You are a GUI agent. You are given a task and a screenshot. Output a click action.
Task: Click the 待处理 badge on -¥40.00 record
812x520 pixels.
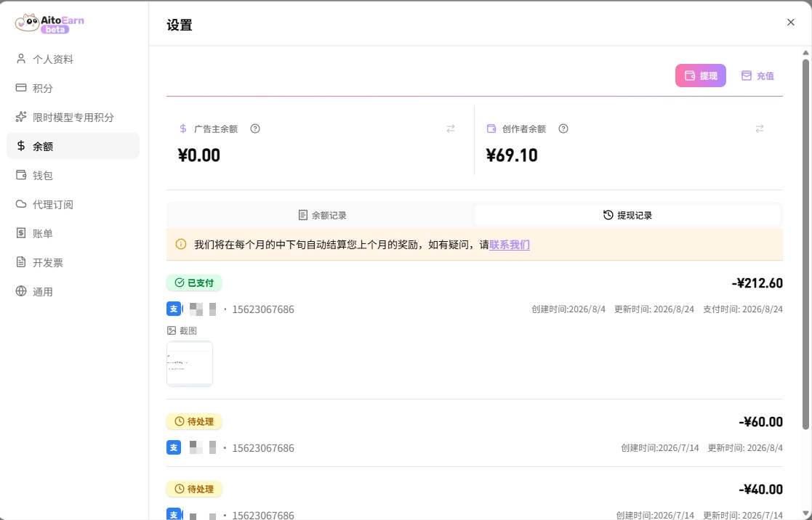(x=194, y=489)
